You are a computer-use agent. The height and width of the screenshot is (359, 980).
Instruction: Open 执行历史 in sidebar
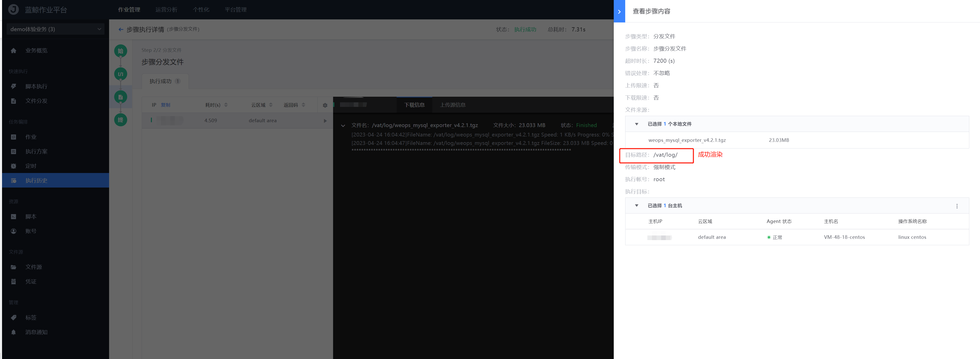coord(56,180)
